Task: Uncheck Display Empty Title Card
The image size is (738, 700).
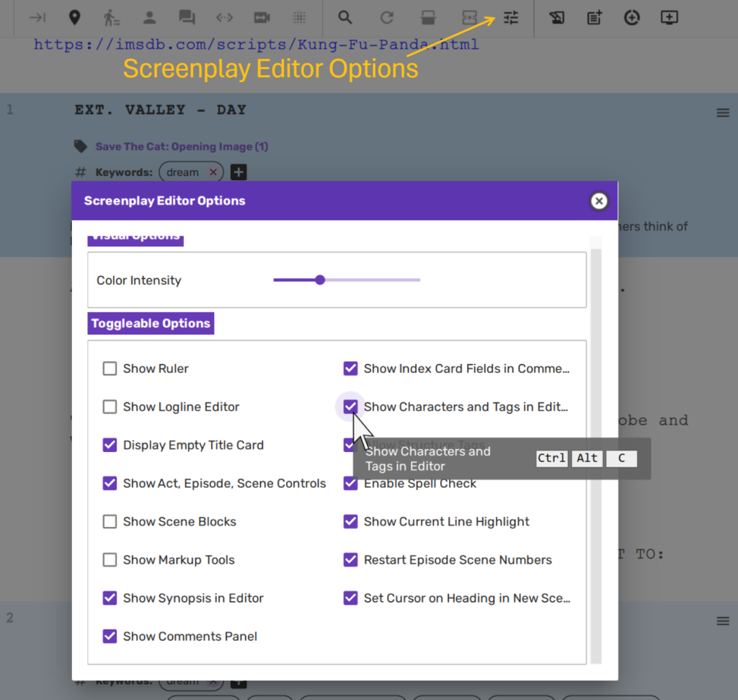Action: coord(110,445)
